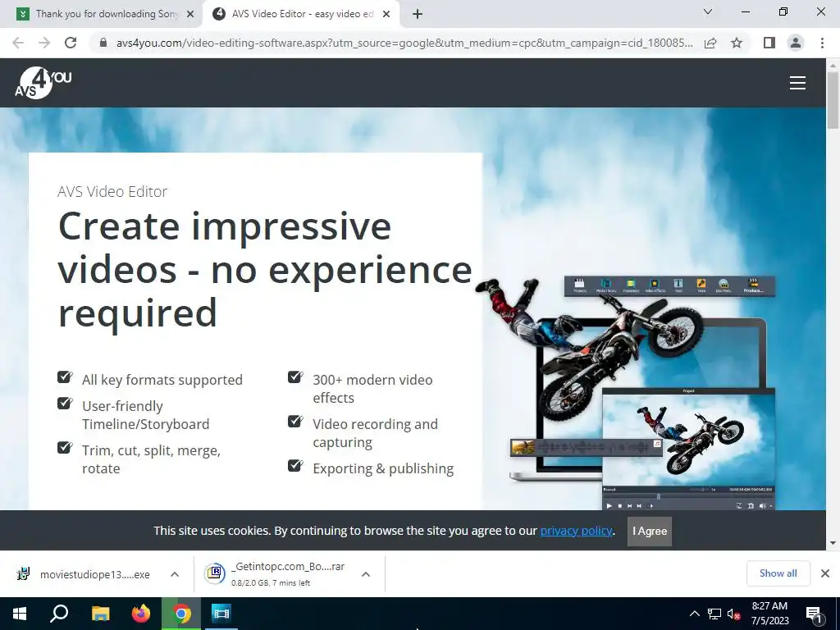840x630 pixels.
Task: Open notification center icon
Action: pyautogui.click(x=814, y=614)
